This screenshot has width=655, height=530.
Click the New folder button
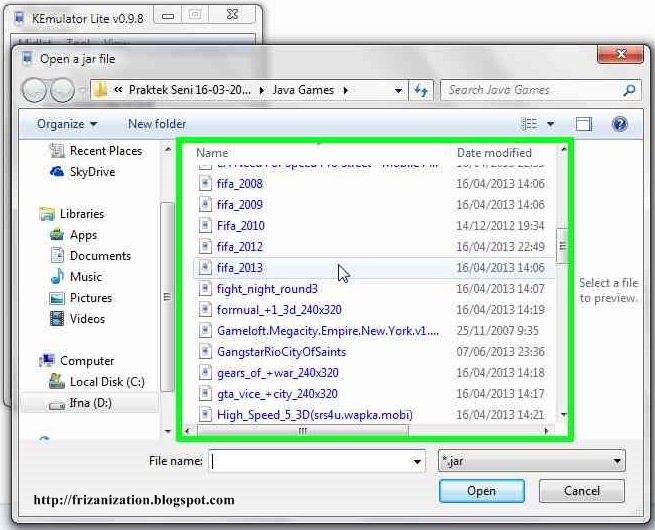click(157, 124)
